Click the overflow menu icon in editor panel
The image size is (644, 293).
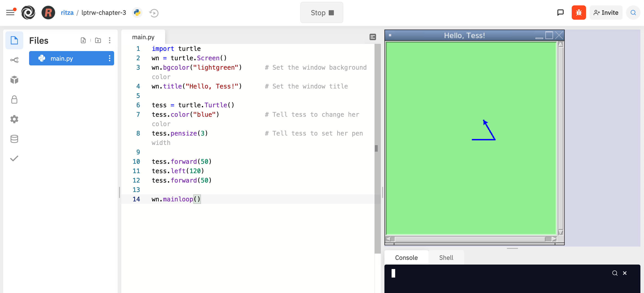(x=373, y=37)
